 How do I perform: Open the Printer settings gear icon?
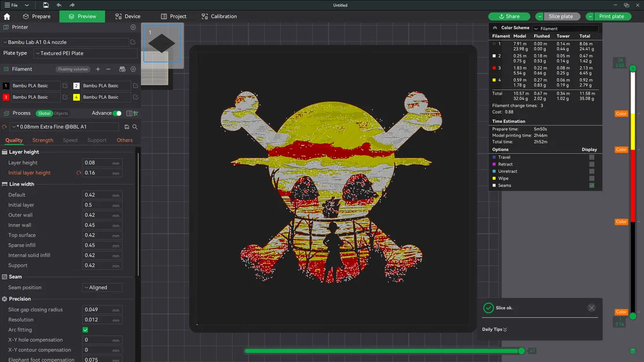pos(133,27)
